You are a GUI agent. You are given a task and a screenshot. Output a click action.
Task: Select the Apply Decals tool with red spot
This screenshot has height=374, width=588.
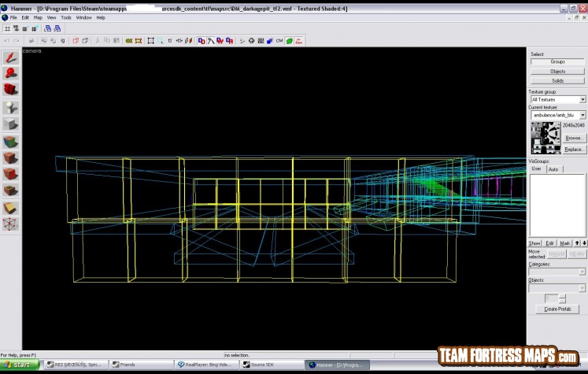point(10,174)
